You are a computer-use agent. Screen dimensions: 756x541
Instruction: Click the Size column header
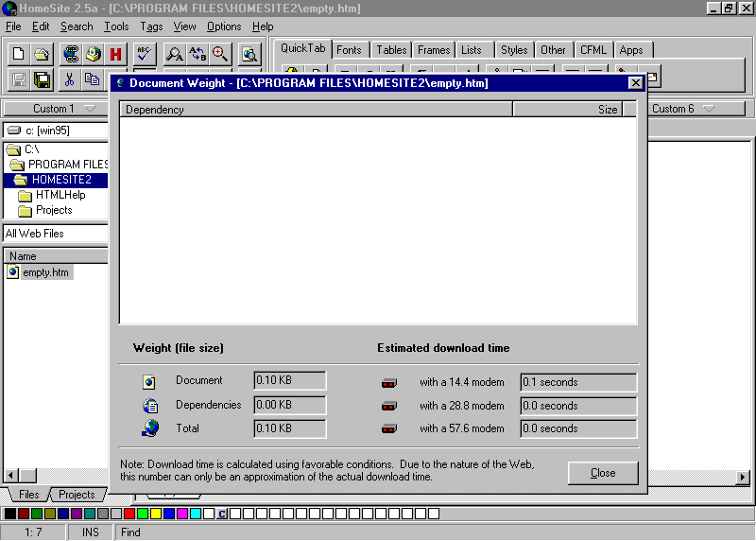[568, 110]
